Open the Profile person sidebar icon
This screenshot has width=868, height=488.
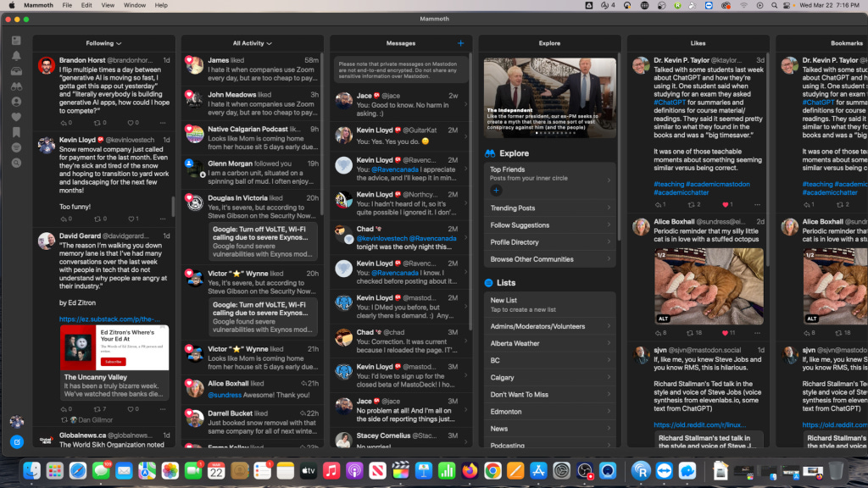16,102
